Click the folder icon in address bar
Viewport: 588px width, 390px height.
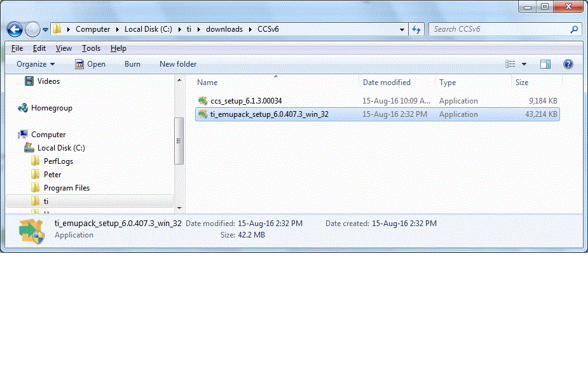pos(57,29)
